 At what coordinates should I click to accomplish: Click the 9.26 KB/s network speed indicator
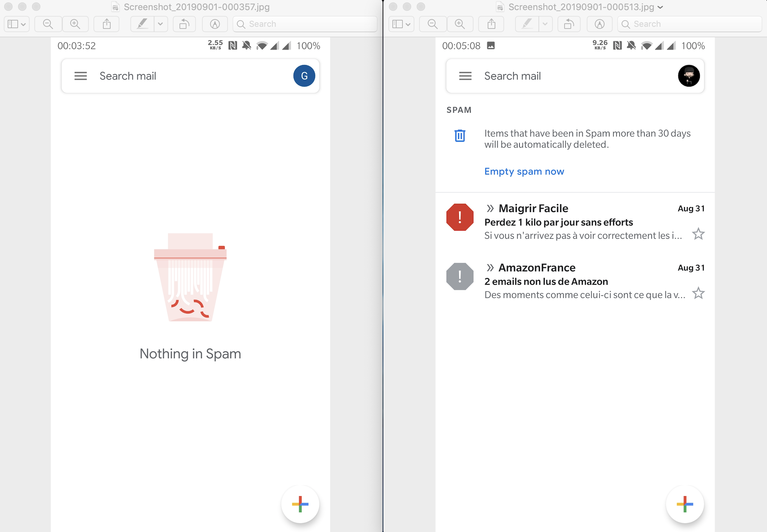point(600,45)
